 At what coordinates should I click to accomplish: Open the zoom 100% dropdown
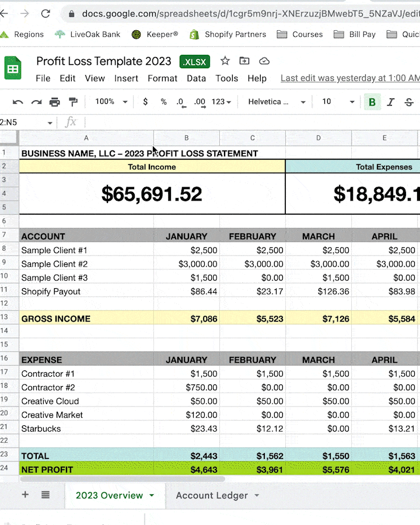(x=111, y=101)
